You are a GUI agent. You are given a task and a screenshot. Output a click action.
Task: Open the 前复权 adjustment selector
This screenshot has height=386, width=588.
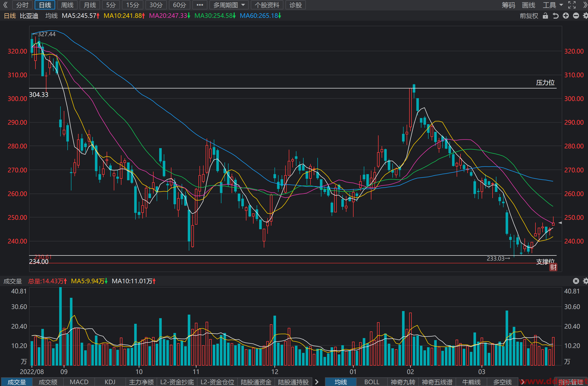coord(529,16)
